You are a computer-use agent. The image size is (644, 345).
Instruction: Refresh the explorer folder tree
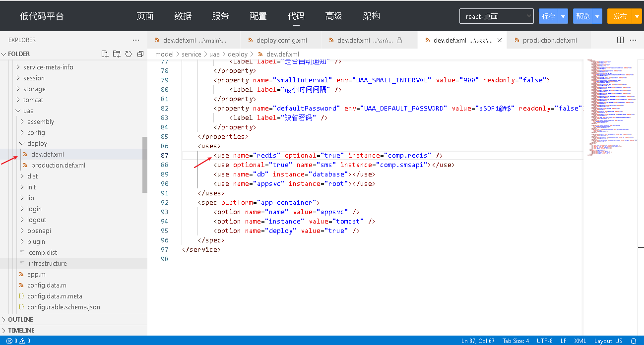click(129, 54)
